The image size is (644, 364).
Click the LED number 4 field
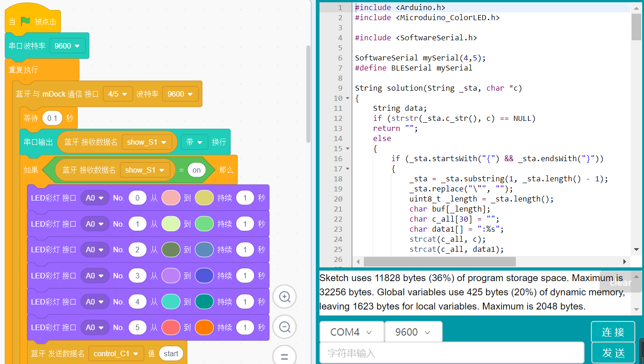coord(137,302)
